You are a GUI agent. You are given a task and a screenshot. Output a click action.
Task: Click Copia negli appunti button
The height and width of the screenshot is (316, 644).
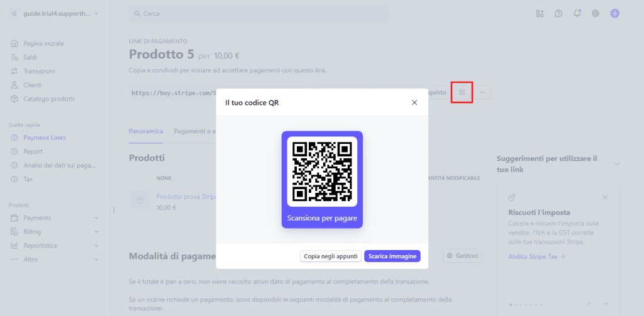[x=331, y=256]
